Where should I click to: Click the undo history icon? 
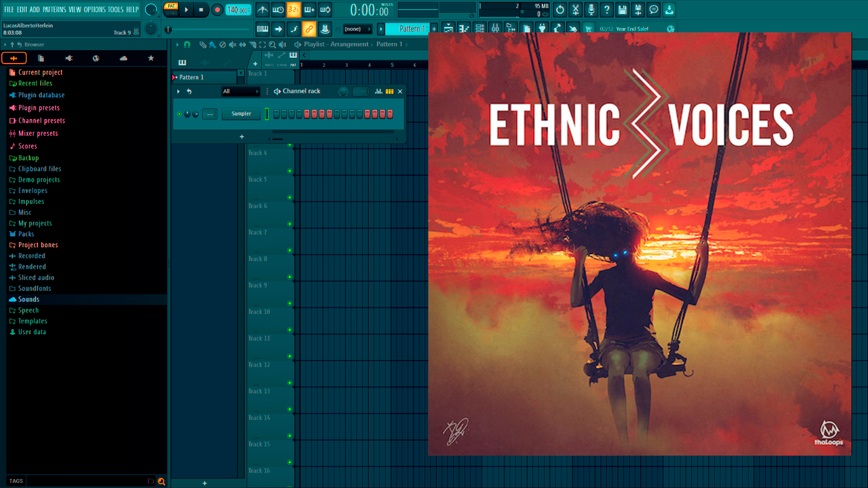pyautogui.click(x=560, y=10)
